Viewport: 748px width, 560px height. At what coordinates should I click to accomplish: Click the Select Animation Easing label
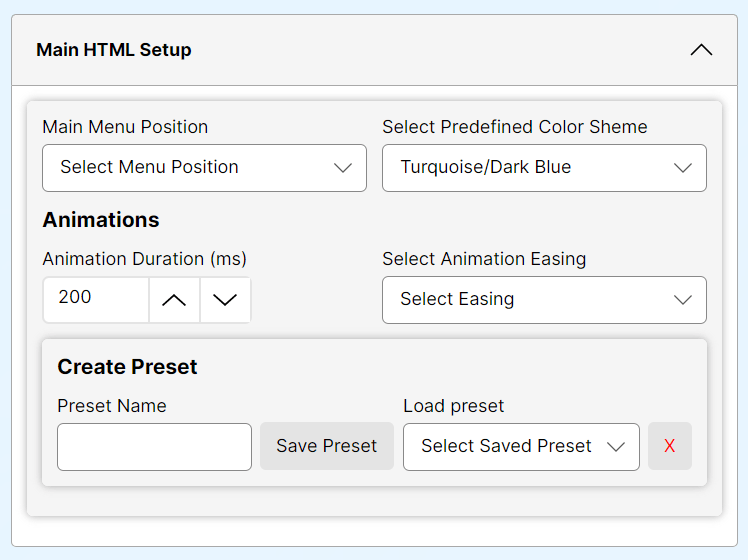(x=484, y=259)
